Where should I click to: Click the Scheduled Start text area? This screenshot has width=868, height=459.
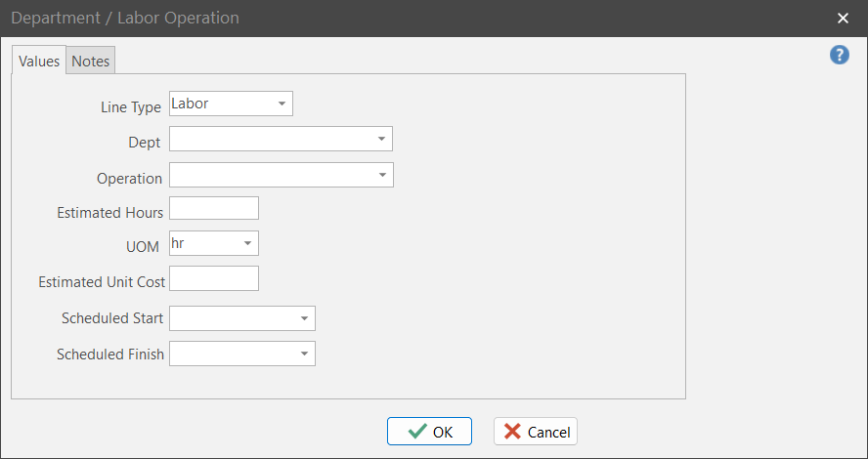pyautogui.click(x=232, y=318)
